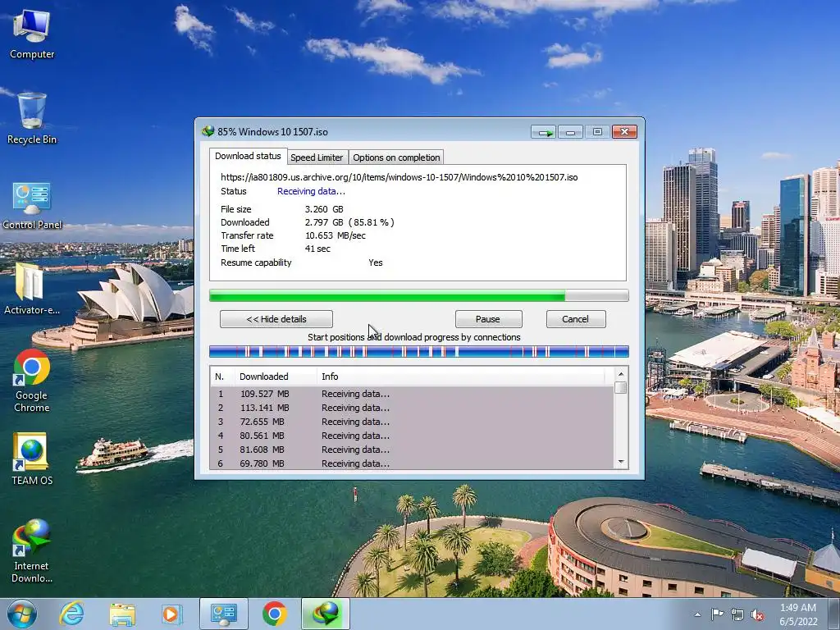Select the Activator-e... folder icon
This screenshot has width=840, height=630.
(32, 289)
